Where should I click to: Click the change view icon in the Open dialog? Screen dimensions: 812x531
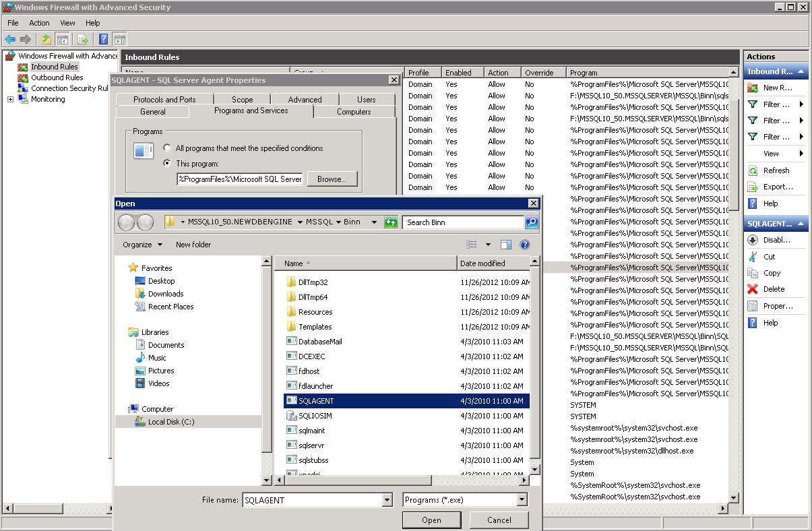(x=472, y=245)
